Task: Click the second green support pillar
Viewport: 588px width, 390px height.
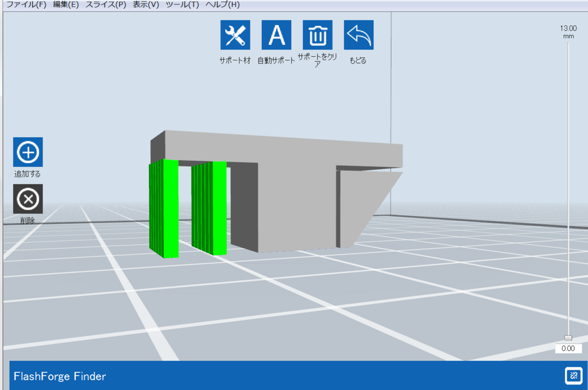Action: click(x=209, y=208)
